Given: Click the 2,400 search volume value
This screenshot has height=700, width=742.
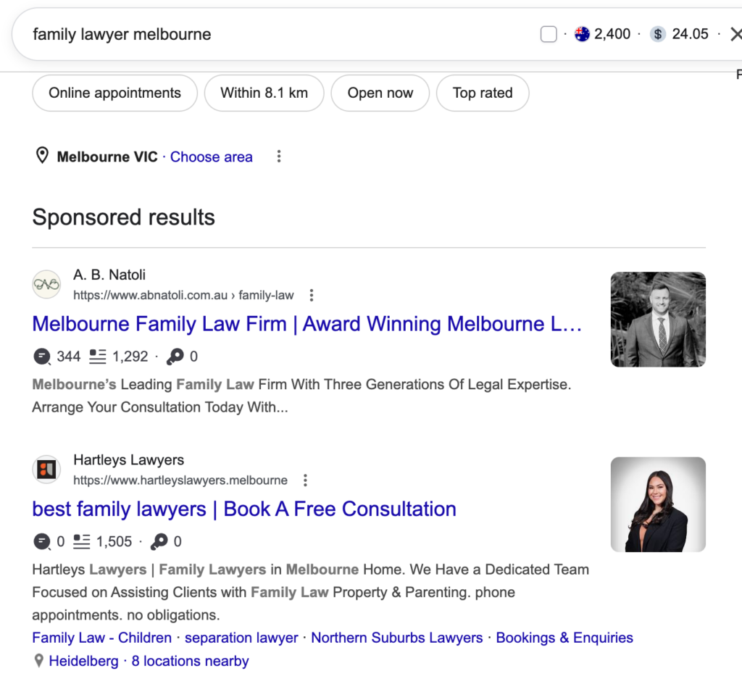Looking at the screenshot, I should tap(612, 34).
